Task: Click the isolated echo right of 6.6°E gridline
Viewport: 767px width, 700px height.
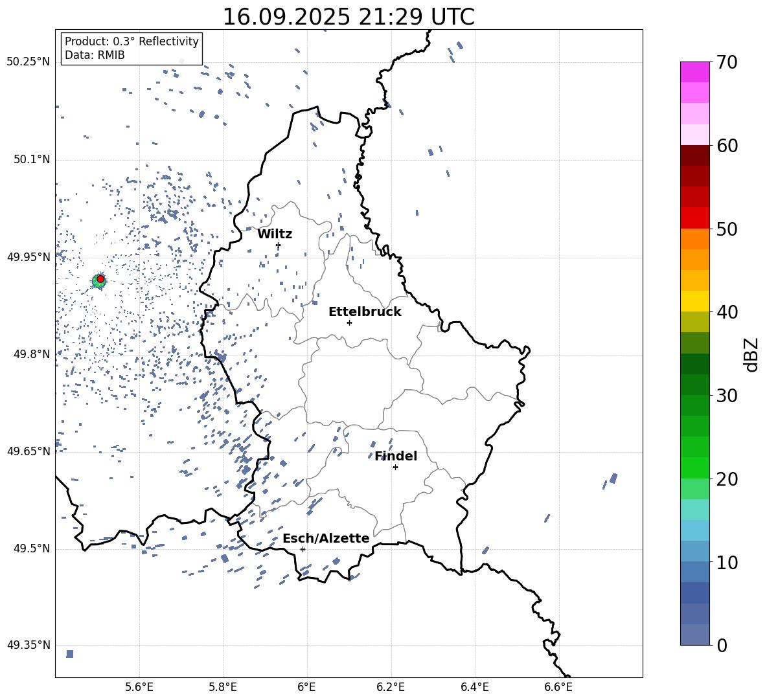Action: pyautogui.click(x=613, y=478)
